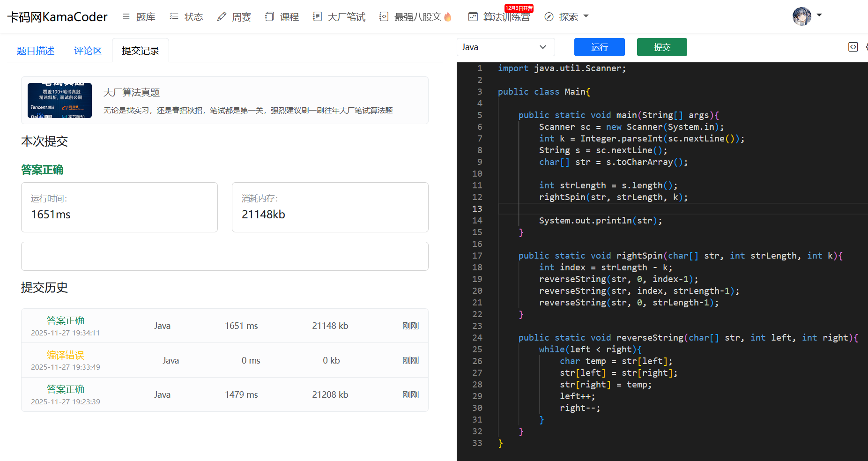Click the 周赛 pencil icon
Screen dimensions: 868x461
[x=222, y=17]
